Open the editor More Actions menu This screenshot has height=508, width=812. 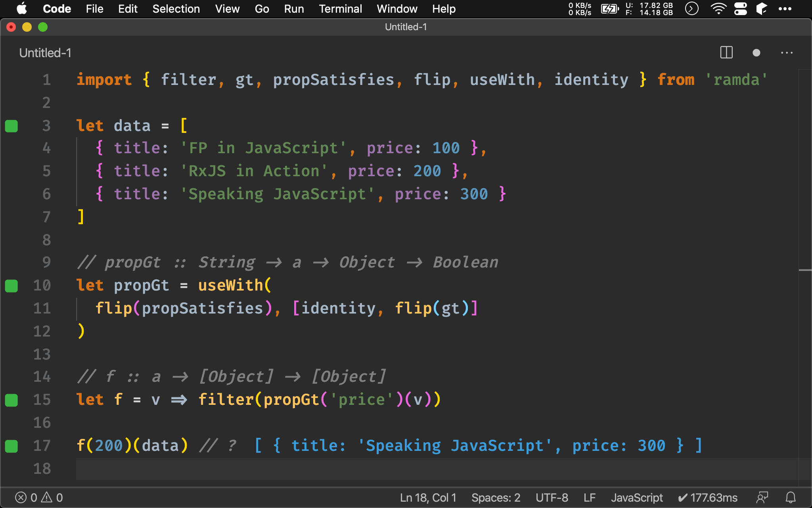coord(787,53)
